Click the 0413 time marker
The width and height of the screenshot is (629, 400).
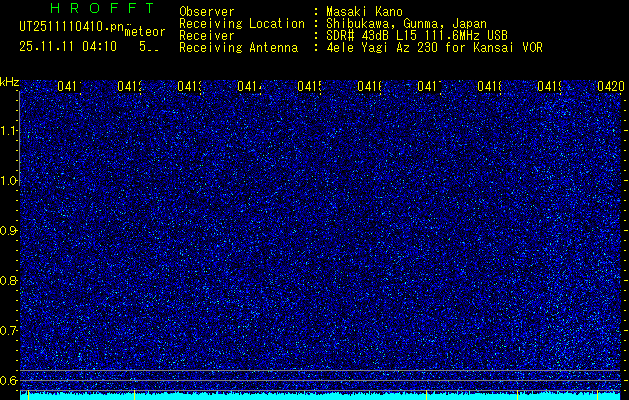pyautogui.click(x=189, y=86)
